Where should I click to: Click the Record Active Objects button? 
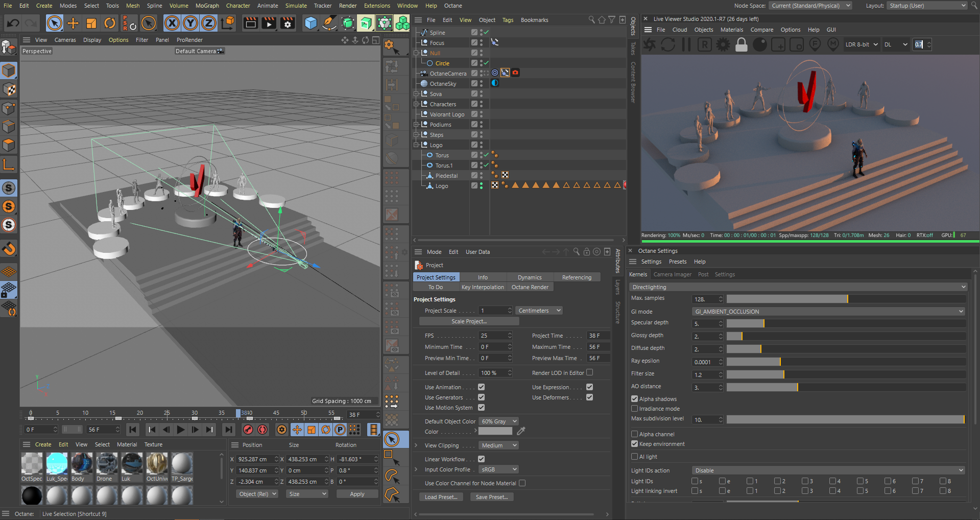(248, 430)
